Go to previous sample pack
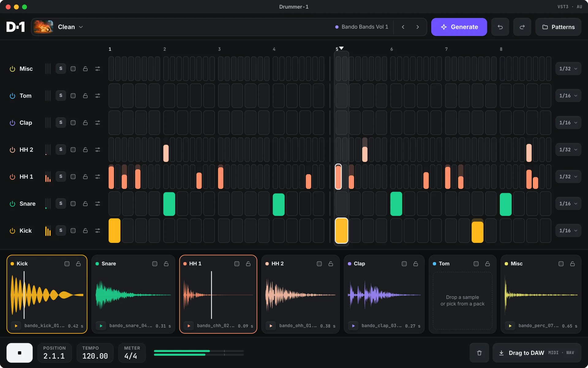Screen dimensions: 588x368 coord(403,27)
